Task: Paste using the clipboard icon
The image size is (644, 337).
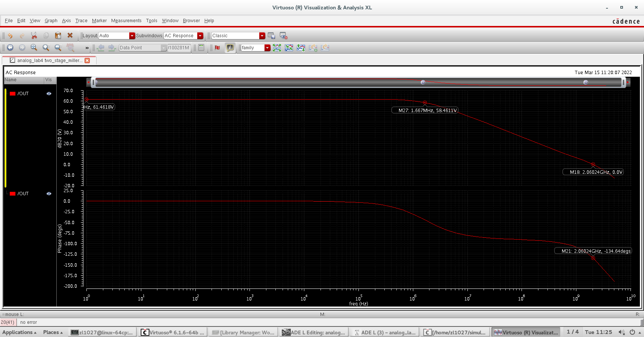Action: [58, 35]
